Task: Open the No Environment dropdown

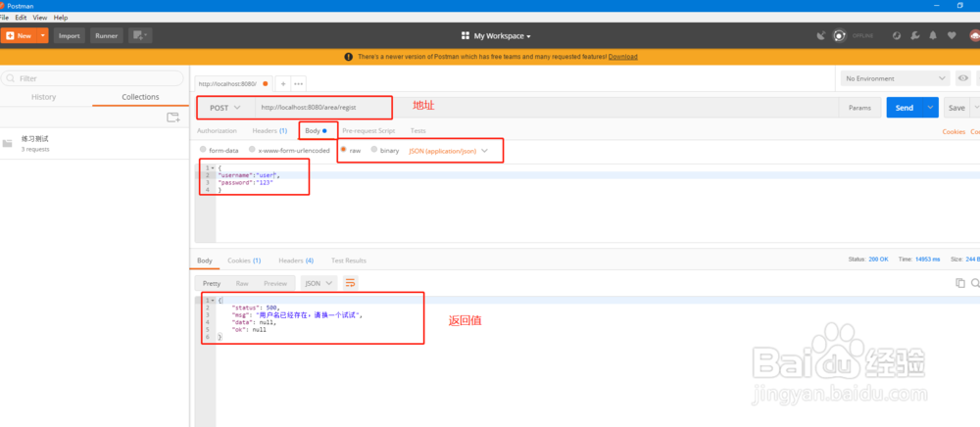Action: coord(895,78)
